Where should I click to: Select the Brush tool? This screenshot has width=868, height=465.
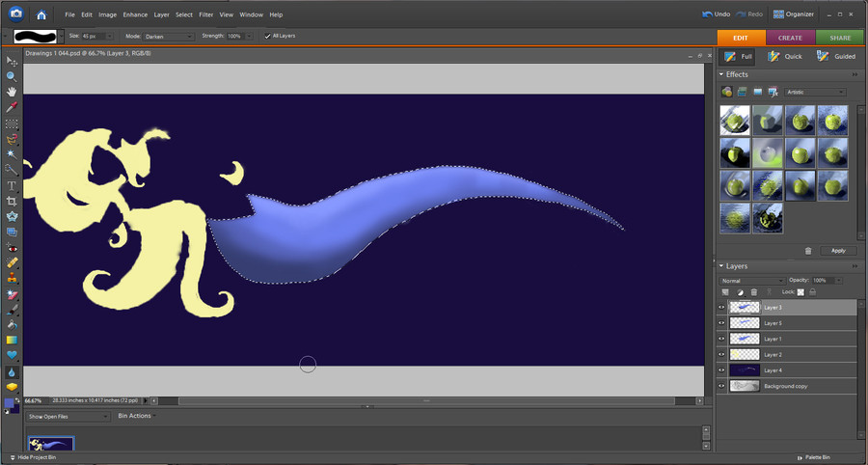click(x=12, y=310)
